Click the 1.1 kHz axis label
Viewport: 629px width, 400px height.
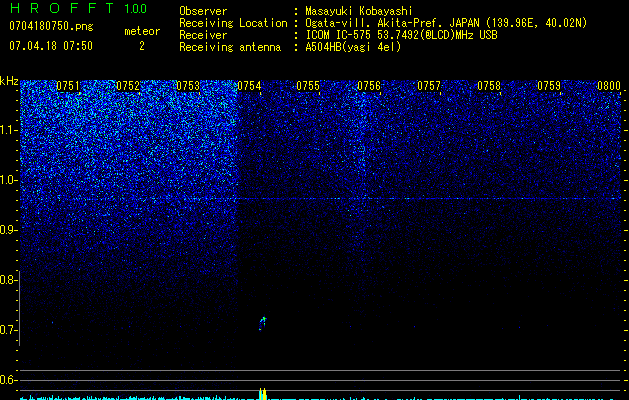(x=9, y=130)
